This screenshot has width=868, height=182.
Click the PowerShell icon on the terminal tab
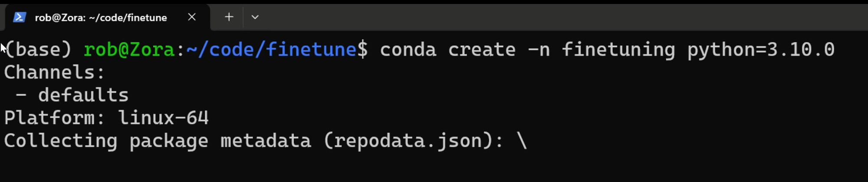point(20,17)
